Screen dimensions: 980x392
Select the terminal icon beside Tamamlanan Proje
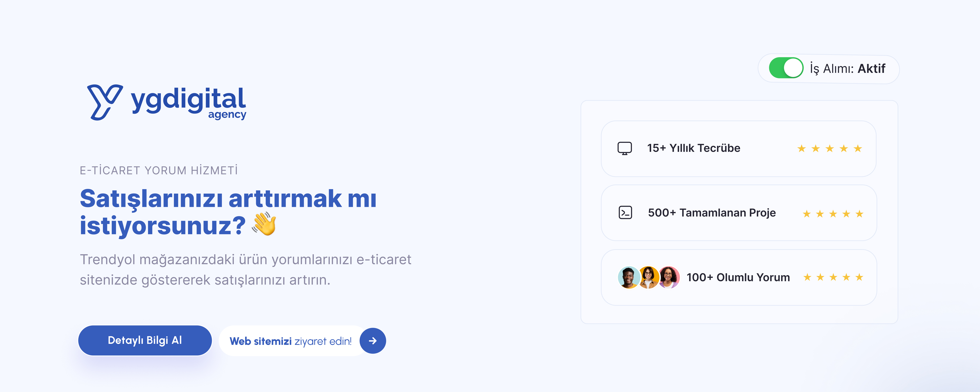pos(625,213)
